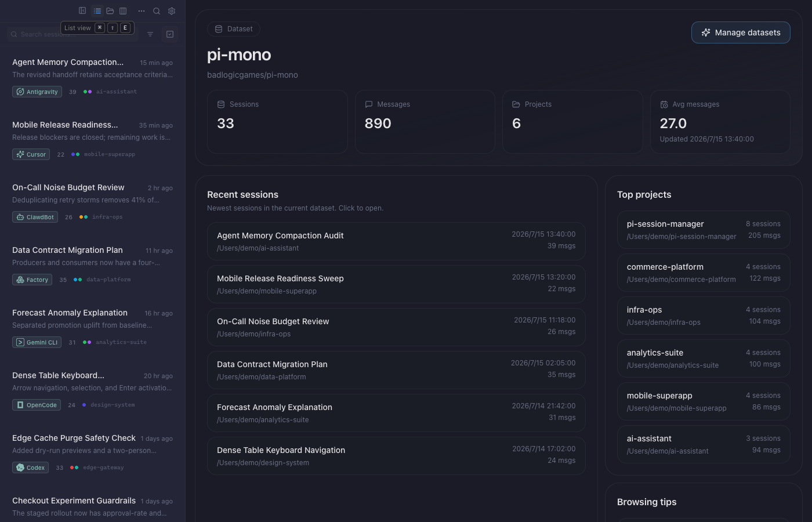
Task: Select the pi-session-manager top project
Action: pyautogui.click(x=704, y=230)
